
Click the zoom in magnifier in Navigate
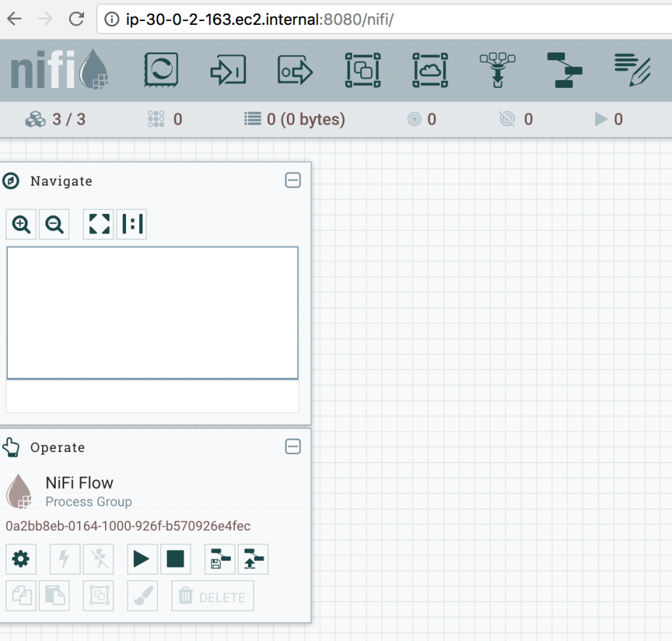coord(20,224)
